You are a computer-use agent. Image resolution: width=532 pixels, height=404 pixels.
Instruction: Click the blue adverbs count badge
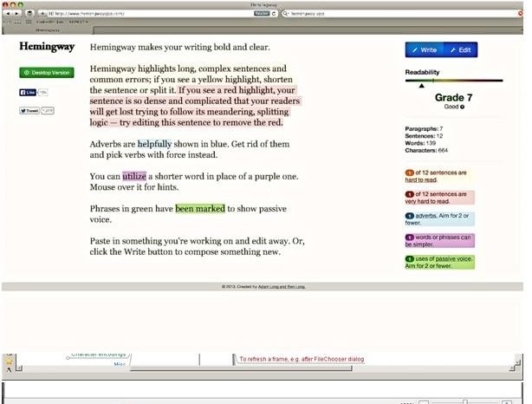click(x=410, y=216)
